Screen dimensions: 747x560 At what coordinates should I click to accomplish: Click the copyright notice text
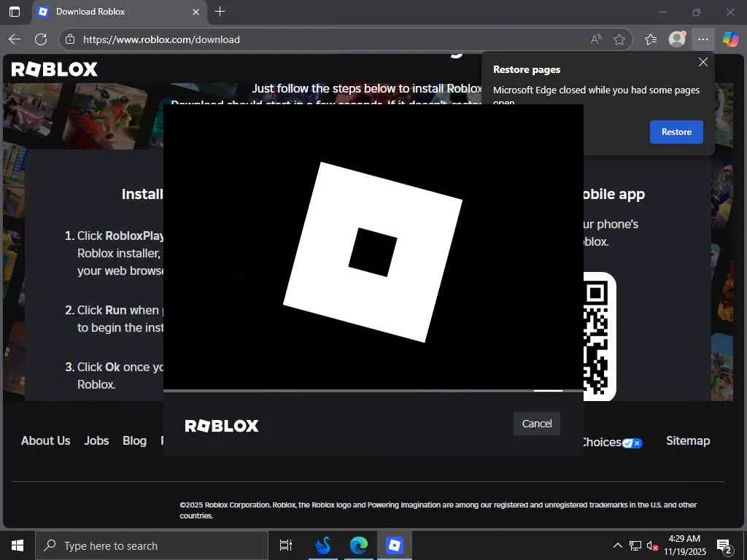pos(438,510)
